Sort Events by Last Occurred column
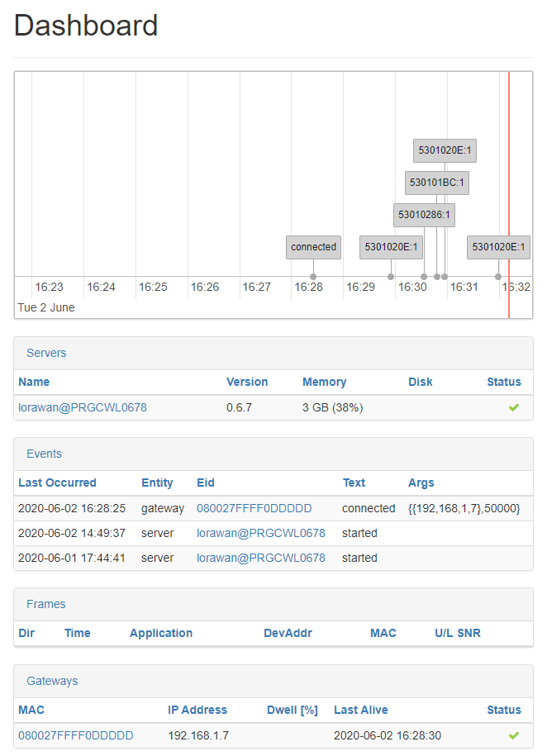 (x=57, y=483)
